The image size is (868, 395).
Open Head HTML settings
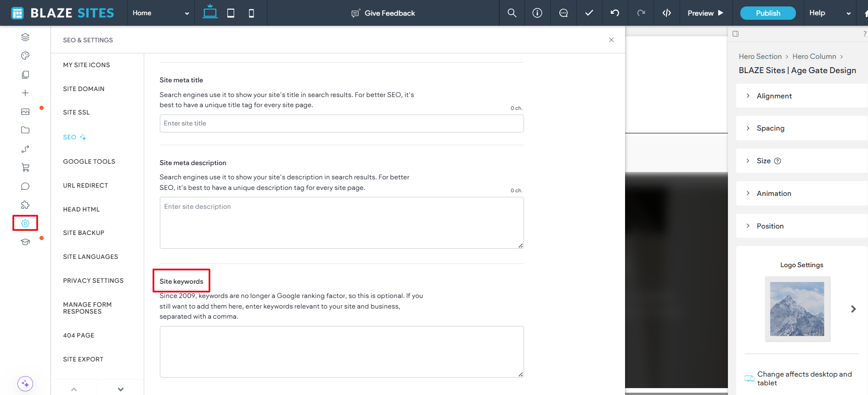click(x=81, y=209)
